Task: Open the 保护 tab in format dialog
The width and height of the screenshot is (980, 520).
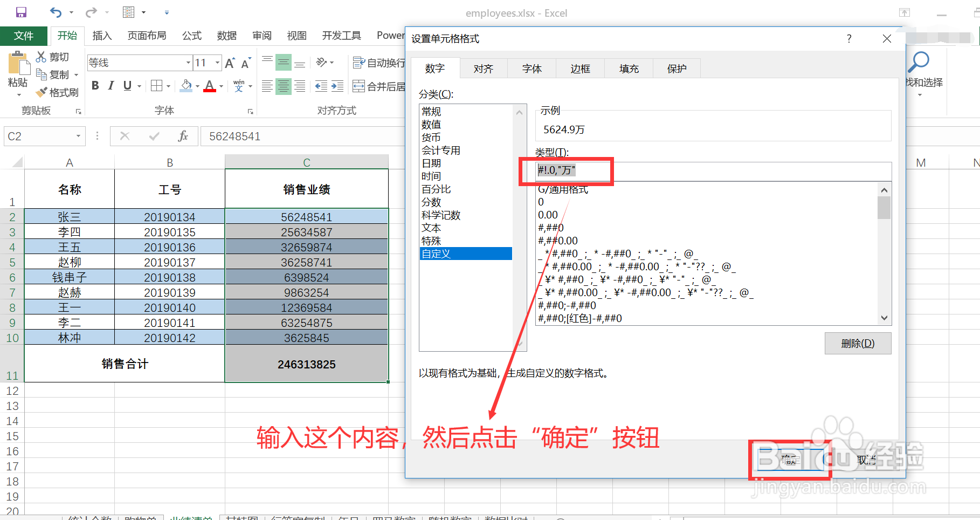Action: point(677,69)
